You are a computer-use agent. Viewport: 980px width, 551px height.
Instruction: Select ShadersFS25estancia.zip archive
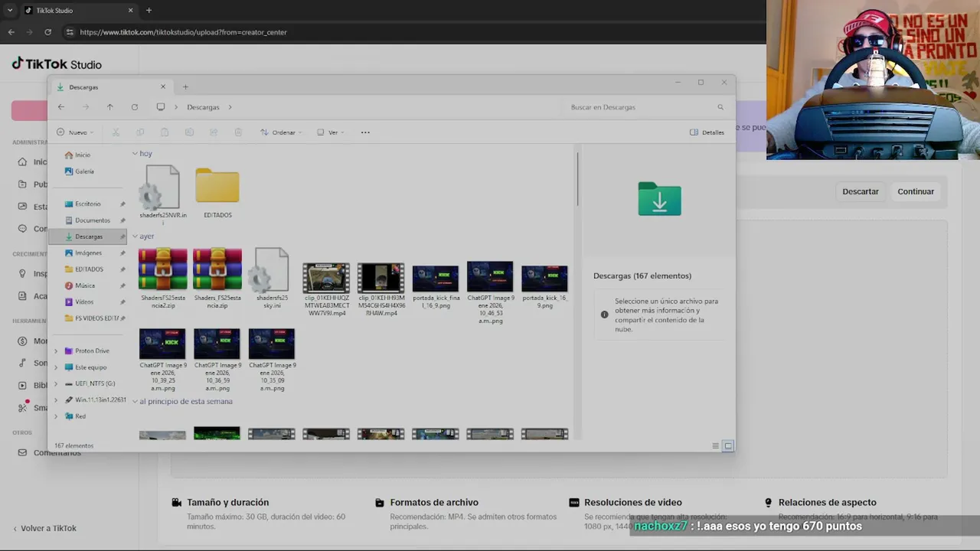[217, 279]
